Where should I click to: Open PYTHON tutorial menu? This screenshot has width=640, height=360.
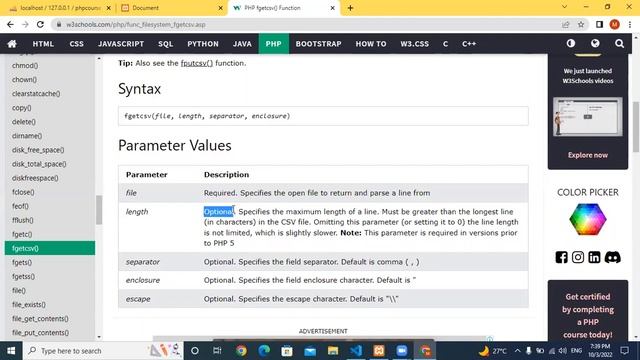tap(203, 44)
